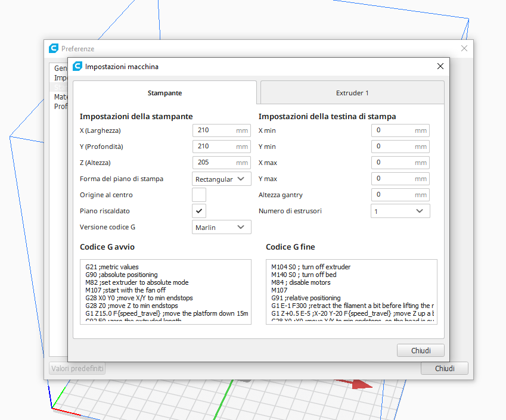Enable the Origine al centro checkbox
The image size is (506, 420).
pyautogui.click(x=199, y=195)
